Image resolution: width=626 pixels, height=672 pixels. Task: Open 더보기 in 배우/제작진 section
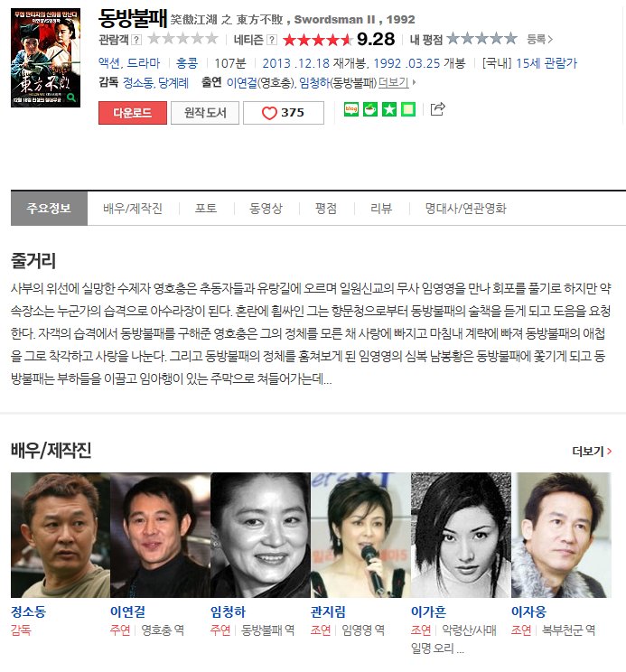592,451
